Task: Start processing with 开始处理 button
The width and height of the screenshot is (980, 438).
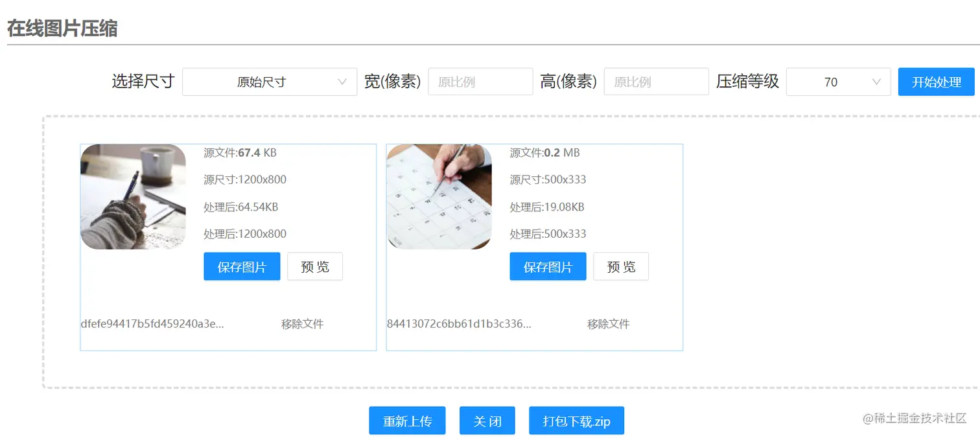Action: [x=936, y=82]
